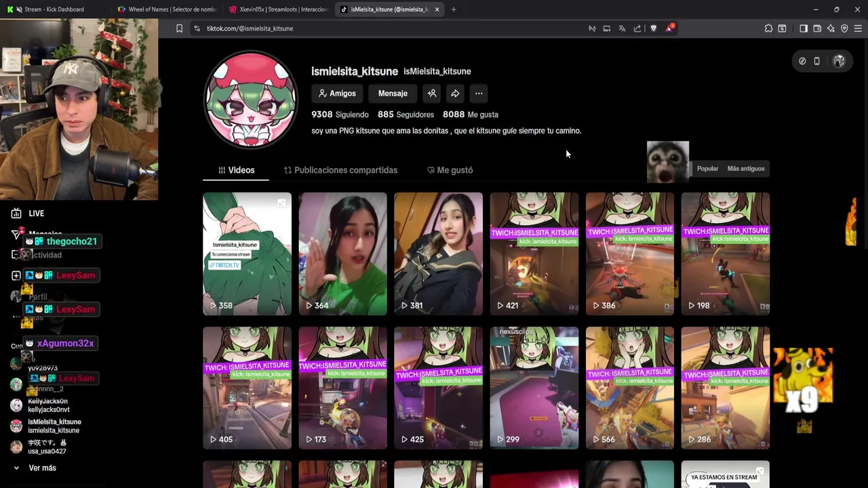Screen dimensions: 868x488
Task: Open the 885 Seguidores list
Action: pos(406,115)
